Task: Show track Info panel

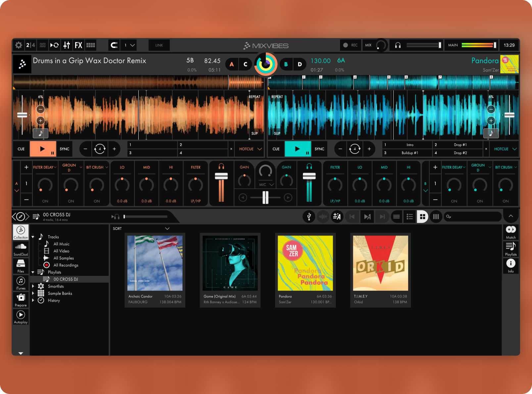Action: point(511,266)
